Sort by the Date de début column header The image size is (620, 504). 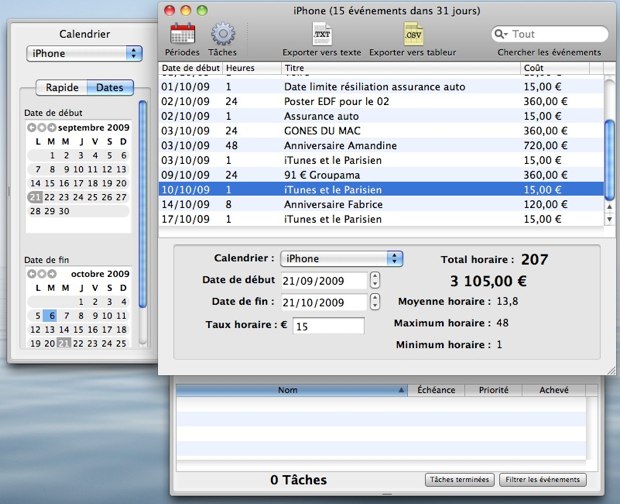click(191, 68)
